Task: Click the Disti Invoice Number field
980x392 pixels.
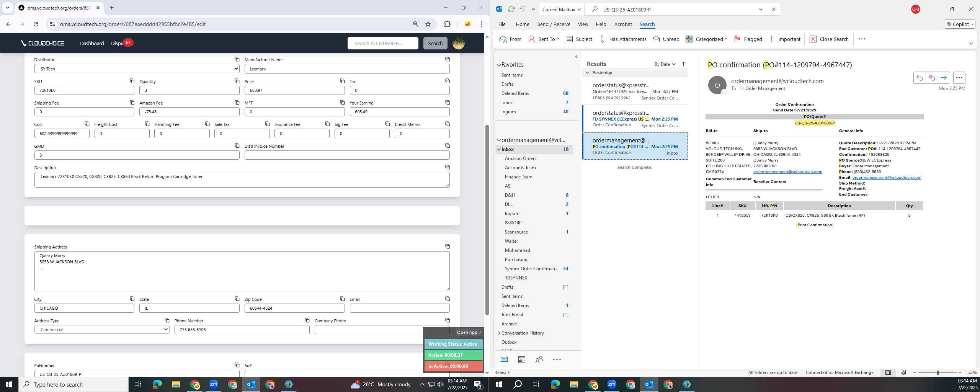Action: (x=347, y=155)
